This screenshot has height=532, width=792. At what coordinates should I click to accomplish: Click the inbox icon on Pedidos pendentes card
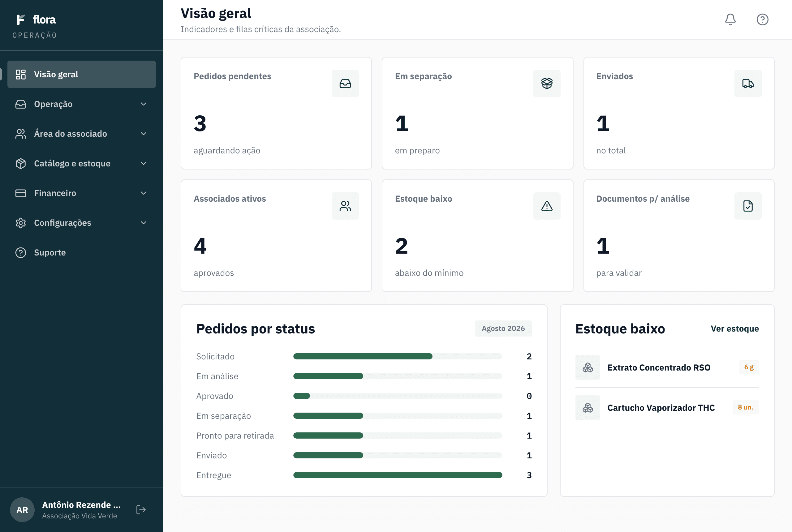point(345,84)
